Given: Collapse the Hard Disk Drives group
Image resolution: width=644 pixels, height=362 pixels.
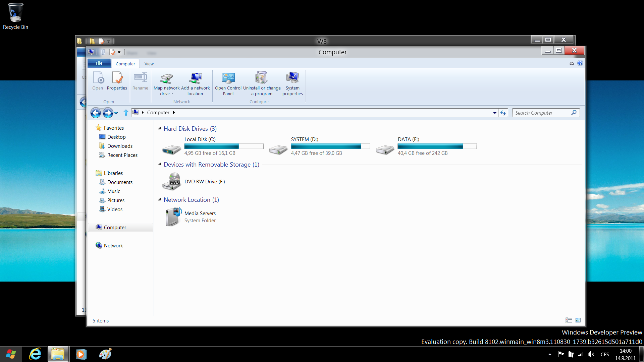Looking at the screenshot, I should (x=160, y=128).
